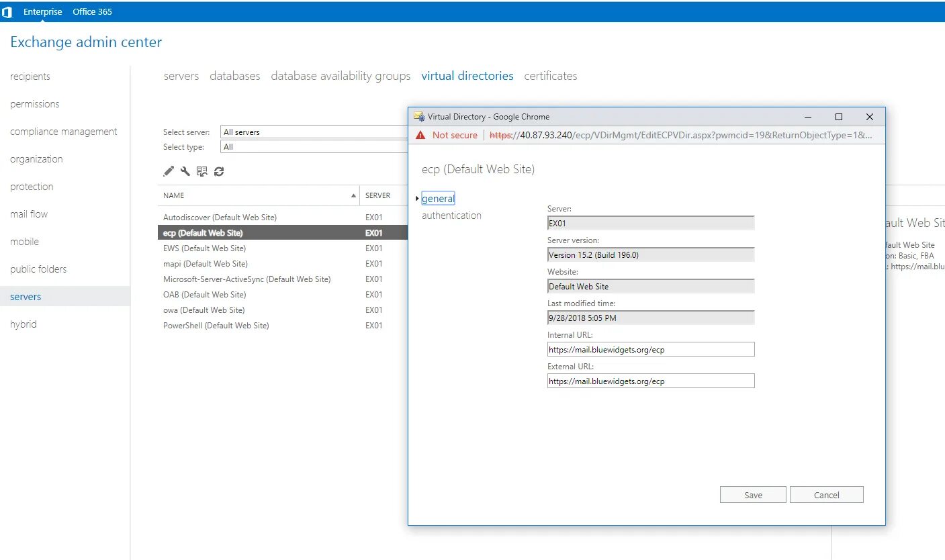This screenshot has height=560, width=945.
Task: Click the SERVER column header
Action: pyautogui.click(x=384, y=195)
